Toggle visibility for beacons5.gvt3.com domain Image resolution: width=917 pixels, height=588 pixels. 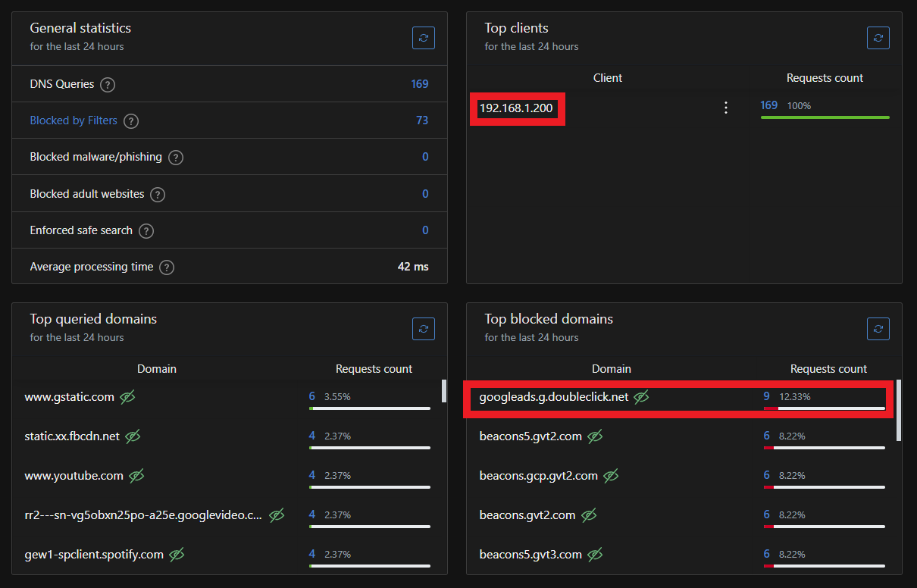click(x=595, y=554)
